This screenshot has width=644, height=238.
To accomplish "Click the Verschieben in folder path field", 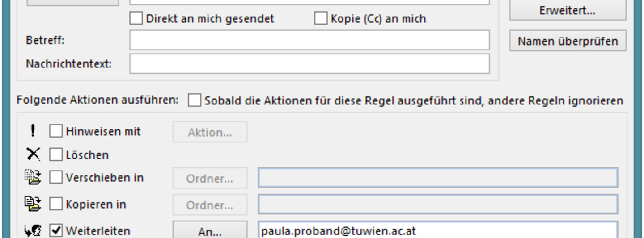I will tap(438, 178).
